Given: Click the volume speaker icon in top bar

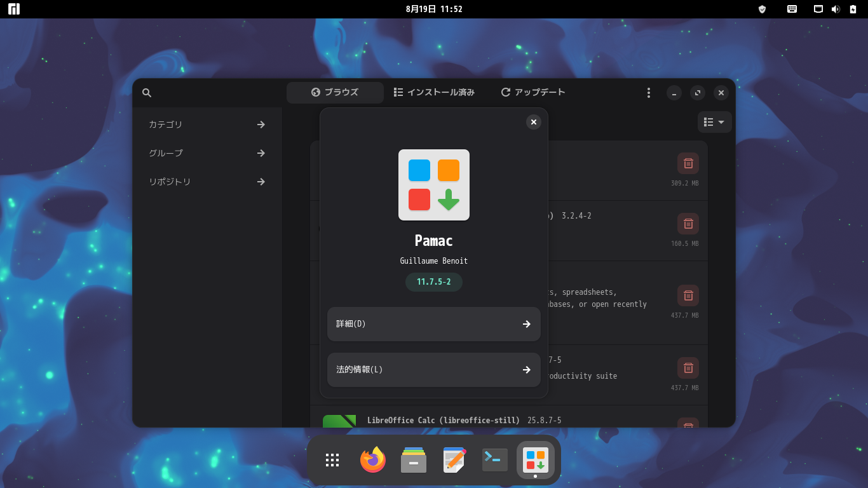Looking at the screenshot, I should tap(836, 9).
